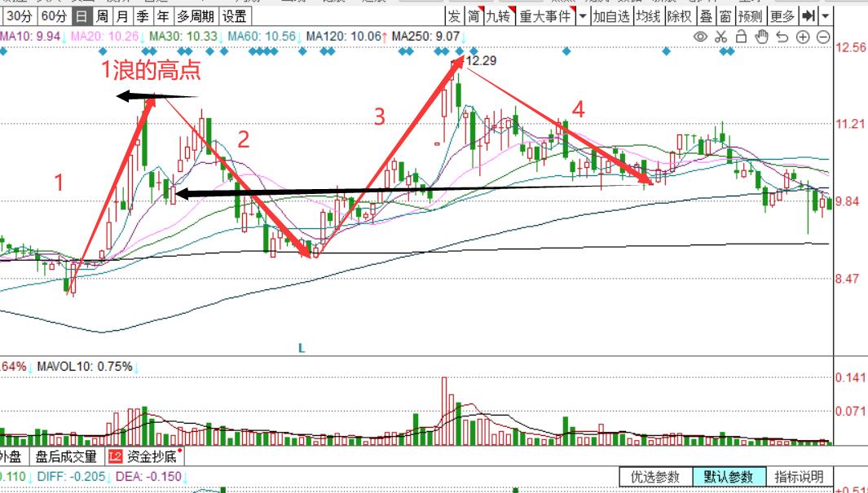The image size is (868, 493).
Task: Click the 叠 overlay button
Action: pyautogui.click(x=706, y=16)
